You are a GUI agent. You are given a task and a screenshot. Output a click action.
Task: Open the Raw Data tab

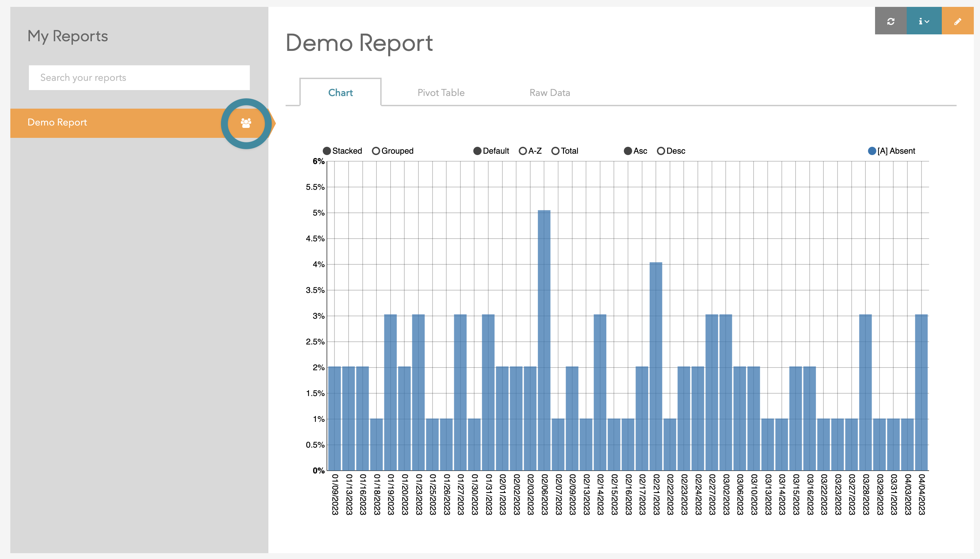[x=549, y=92]
